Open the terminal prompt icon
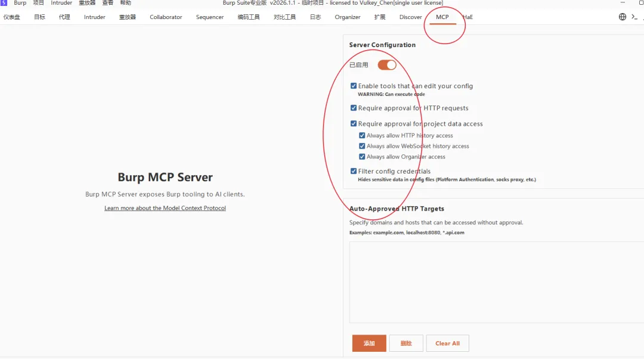The width and height of the screenshot is (644, 359). 634,17
